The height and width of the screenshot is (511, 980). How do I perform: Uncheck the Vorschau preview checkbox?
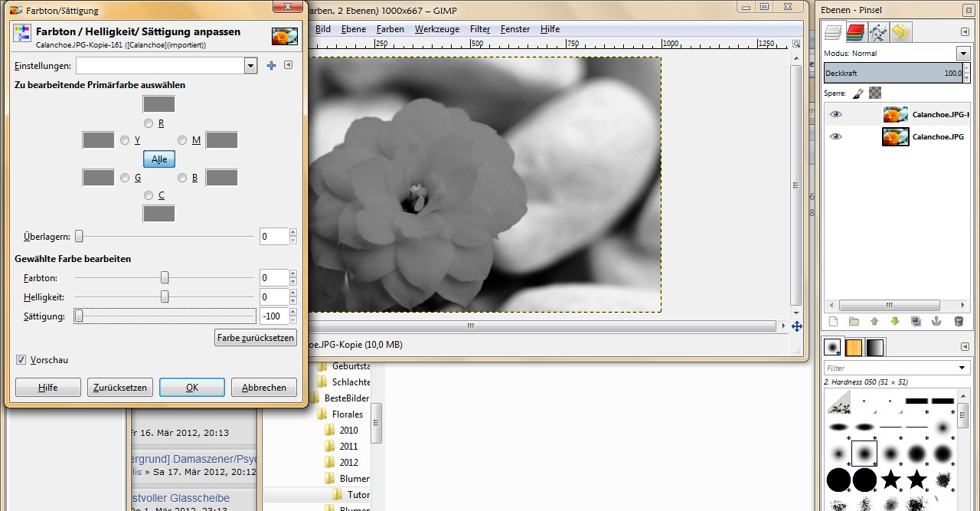[21, 359]
